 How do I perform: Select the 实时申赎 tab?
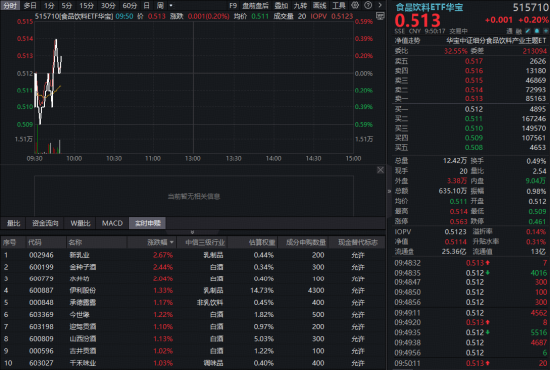(148, 223)
